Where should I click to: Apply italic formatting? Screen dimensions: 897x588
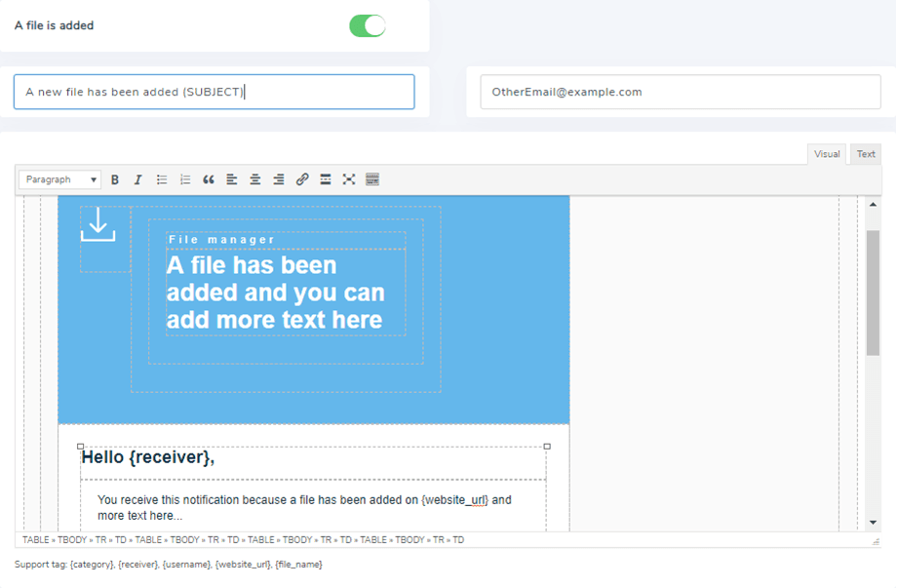tap(138, 179)
